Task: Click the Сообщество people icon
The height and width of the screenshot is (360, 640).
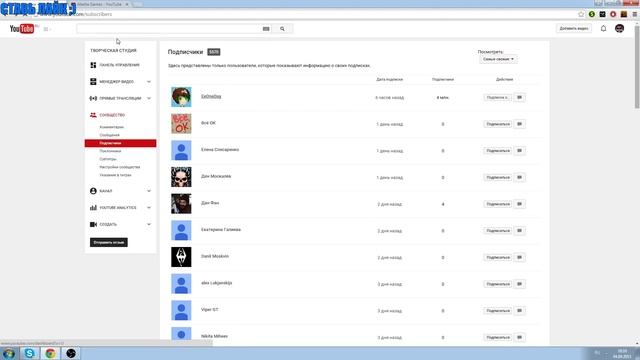Action: [93, 115]
